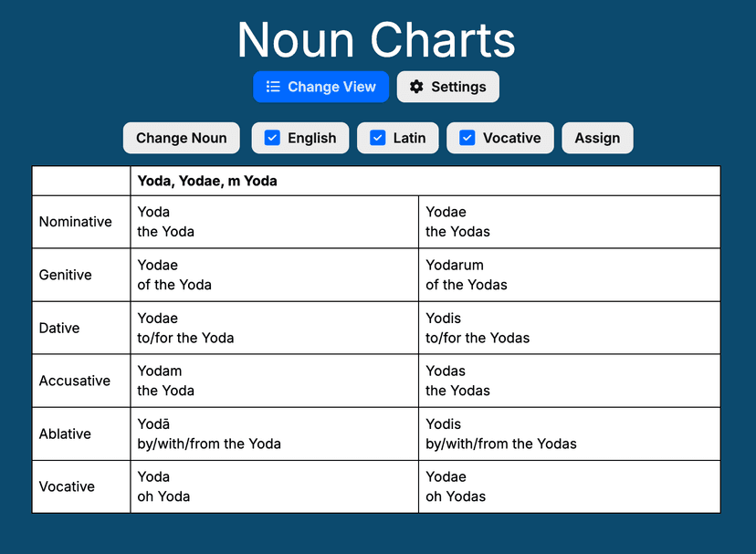This screenshot has height=554, width=756.
Task: Click the Vocative row label in table
Action: 67,486
